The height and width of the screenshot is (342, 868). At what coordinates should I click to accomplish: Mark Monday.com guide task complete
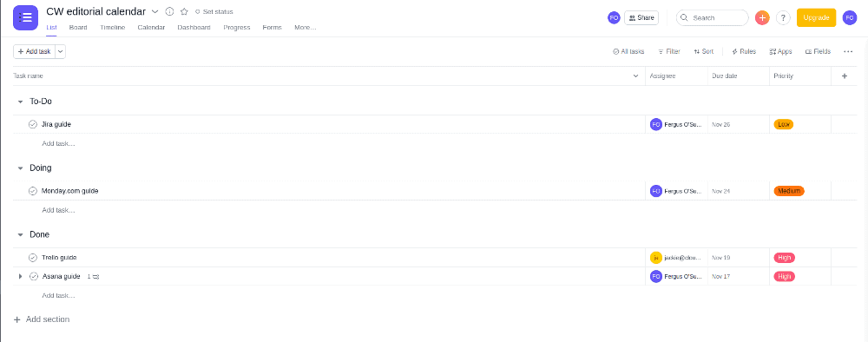pos(33,191)
